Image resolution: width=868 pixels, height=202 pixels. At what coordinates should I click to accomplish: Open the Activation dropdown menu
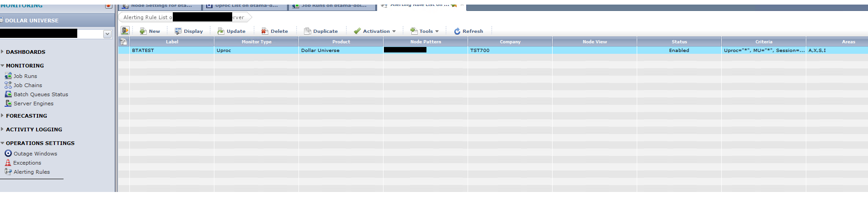(x=374, y=31)
